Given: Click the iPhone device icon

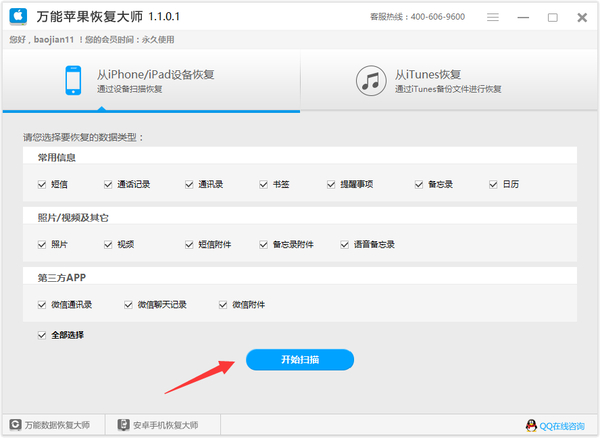Looking at the screenshot, I should coord(73,80).
